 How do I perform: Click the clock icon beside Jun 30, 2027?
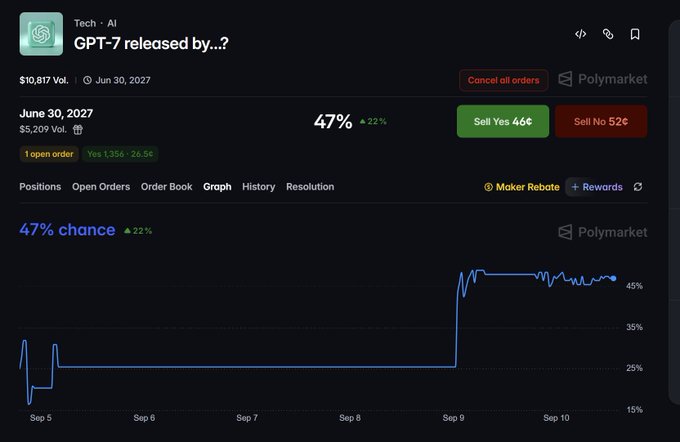[87, 80]
